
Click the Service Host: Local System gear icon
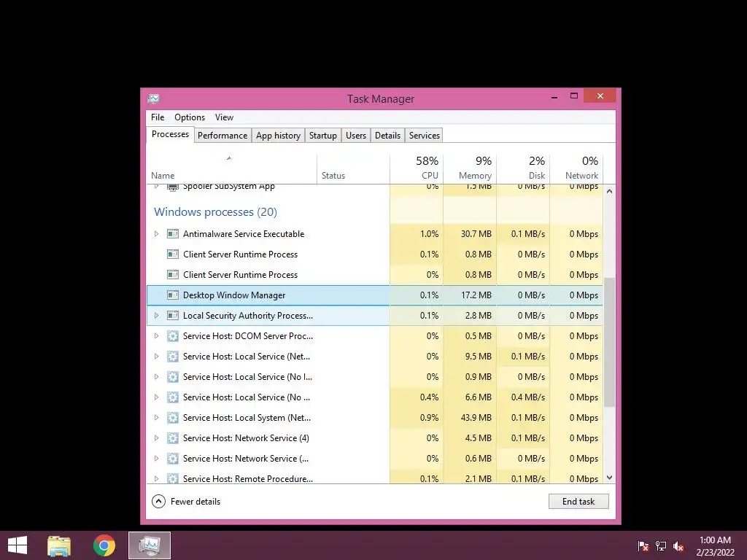pyautogui.click(x=173, y=418)
